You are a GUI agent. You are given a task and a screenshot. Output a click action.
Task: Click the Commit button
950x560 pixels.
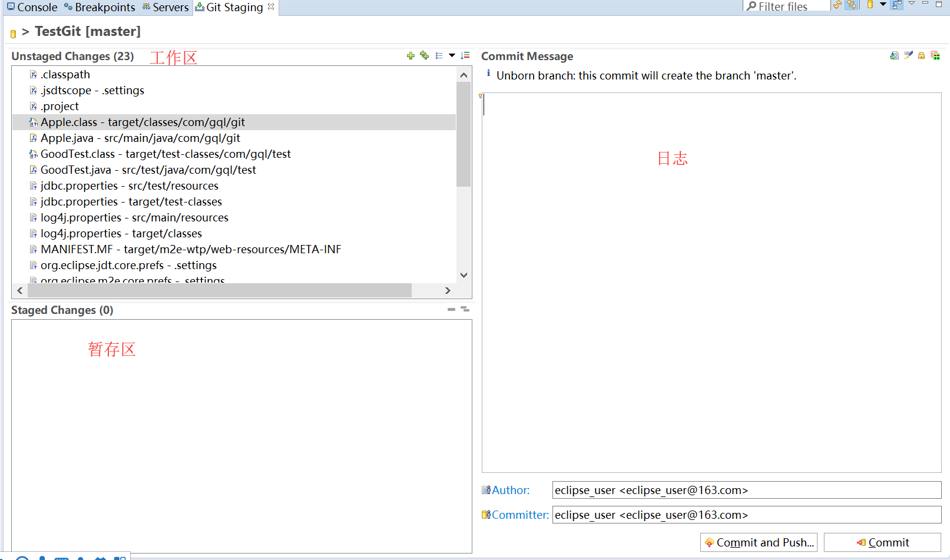click(x=882, y=542)
